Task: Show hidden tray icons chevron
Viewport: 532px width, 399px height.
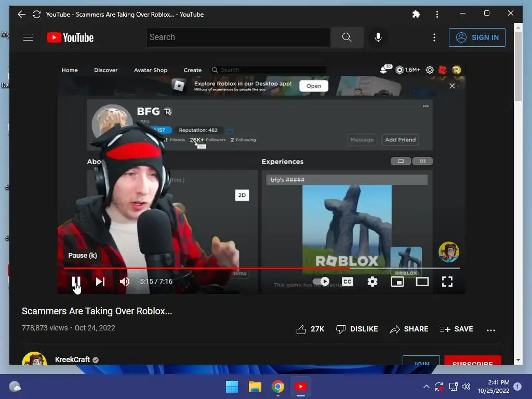Action: [x=427, y=387]
